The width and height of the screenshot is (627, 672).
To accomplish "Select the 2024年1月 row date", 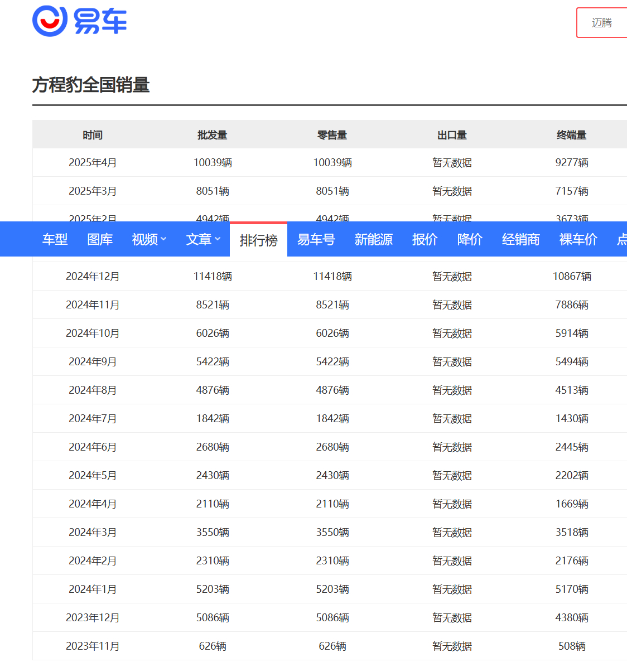I will pyautogui.click(x=93, y=589).
